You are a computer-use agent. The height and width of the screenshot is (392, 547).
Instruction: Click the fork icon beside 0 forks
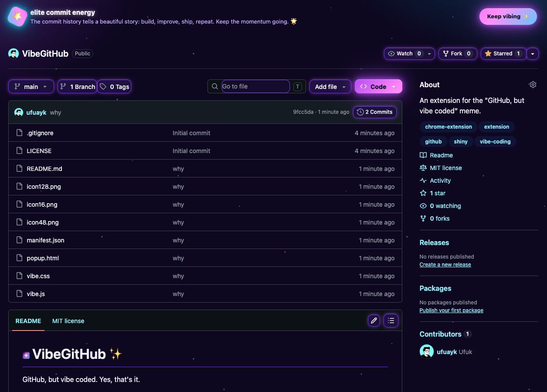423,218
